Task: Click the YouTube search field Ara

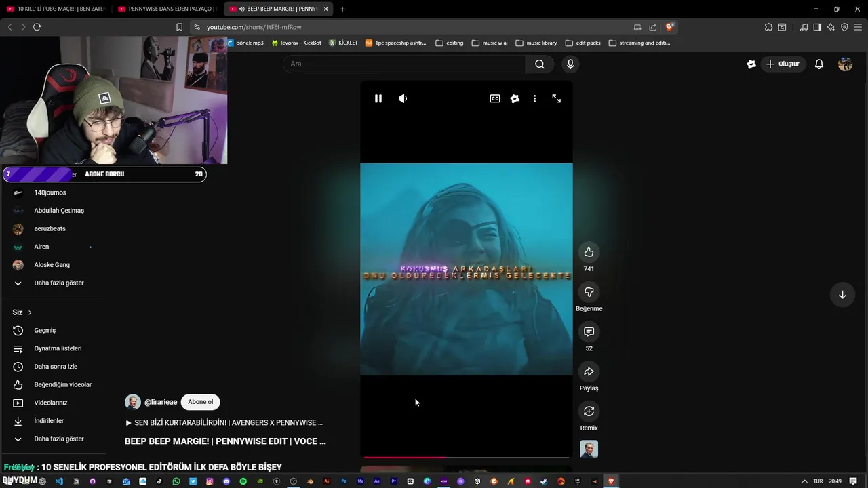Action: tap(404, 64)
